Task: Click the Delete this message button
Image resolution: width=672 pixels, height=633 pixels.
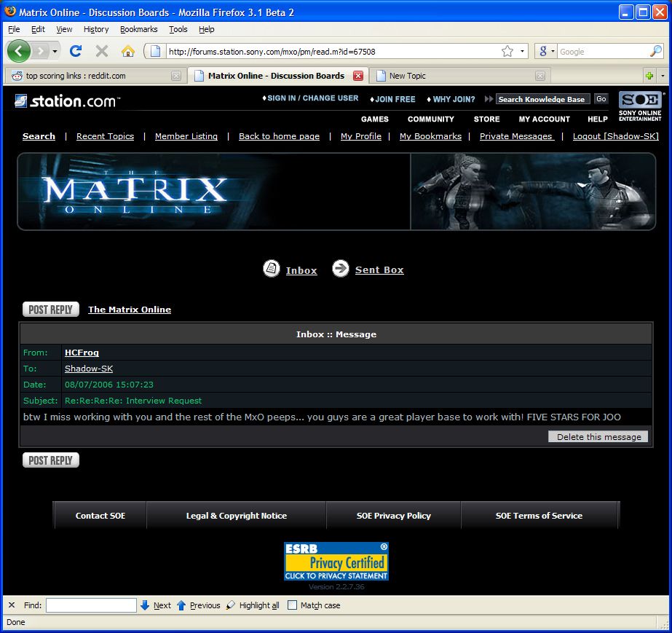Action: [598, 437]
